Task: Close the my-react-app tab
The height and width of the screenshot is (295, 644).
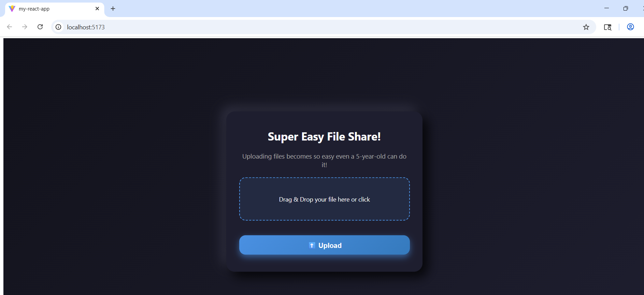Action: [x=97, y=9]
